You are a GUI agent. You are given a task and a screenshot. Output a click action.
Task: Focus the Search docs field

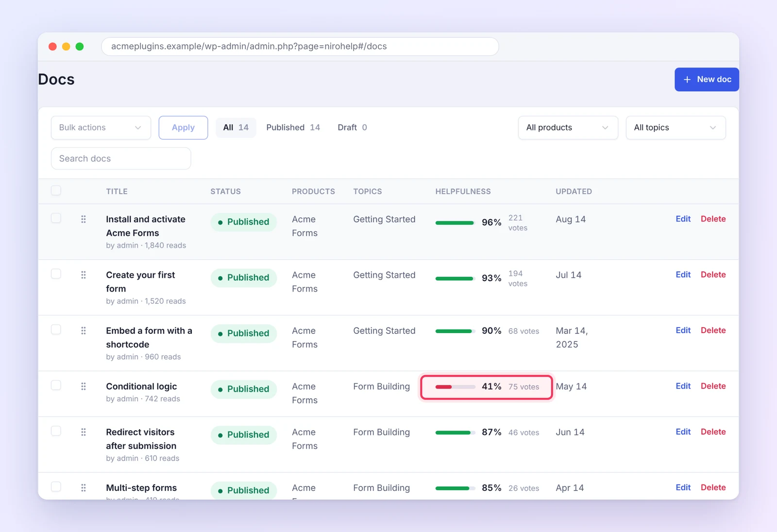pos(121,159)
